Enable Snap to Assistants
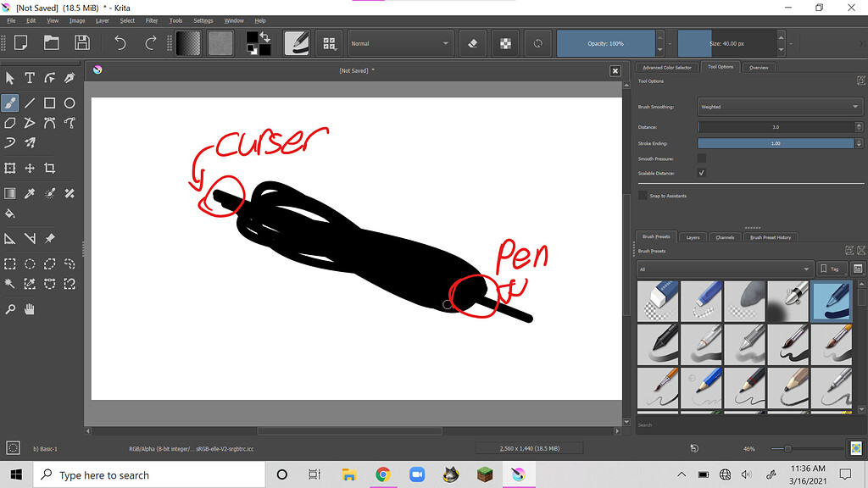Viewport: 868px width, 488px height. click(643, 195)
